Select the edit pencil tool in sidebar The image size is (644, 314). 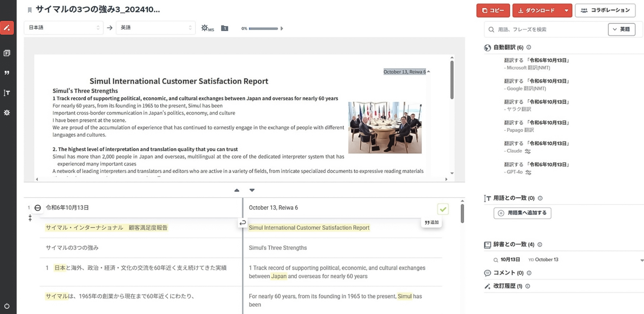click(x=7, y=28)
